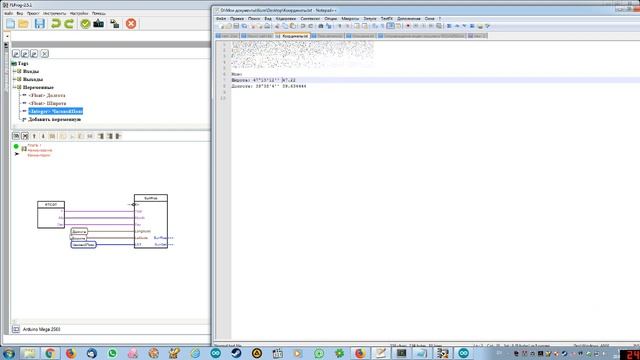The image size is (640, 360).
Task: Open Синтаксис menu in Notepad++
Action: point(310,19)
